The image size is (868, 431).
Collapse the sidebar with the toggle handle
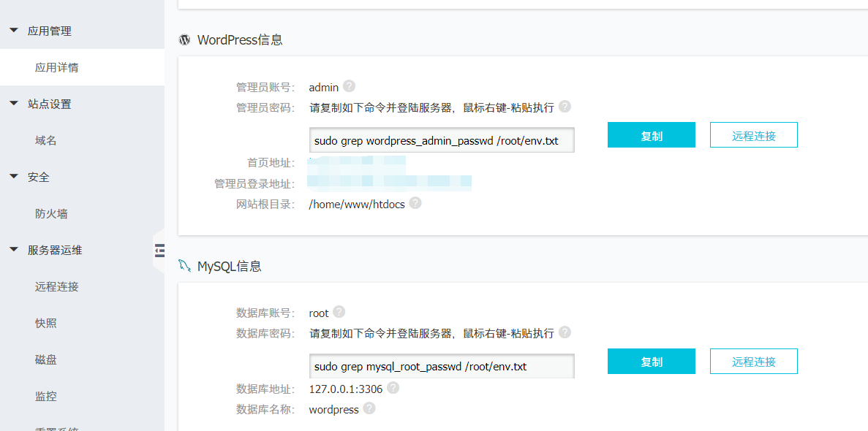[x=159, y=250]
